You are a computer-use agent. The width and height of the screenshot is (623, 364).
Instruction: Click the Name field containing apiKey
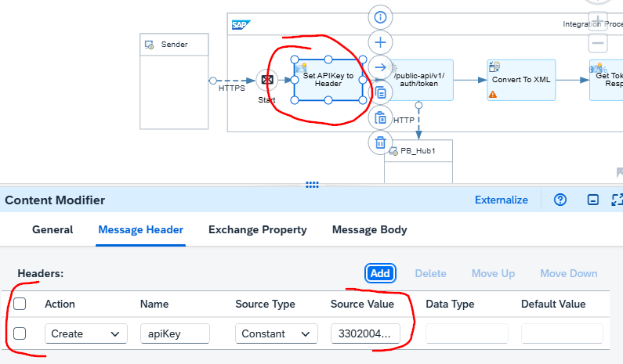click(x=175, y=333)
